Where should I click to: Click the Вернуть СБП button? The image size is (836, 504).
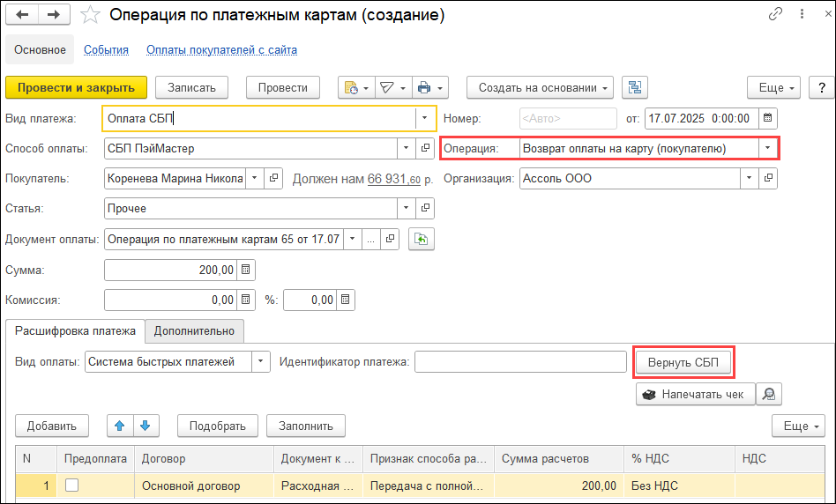[x=683, y=362]
